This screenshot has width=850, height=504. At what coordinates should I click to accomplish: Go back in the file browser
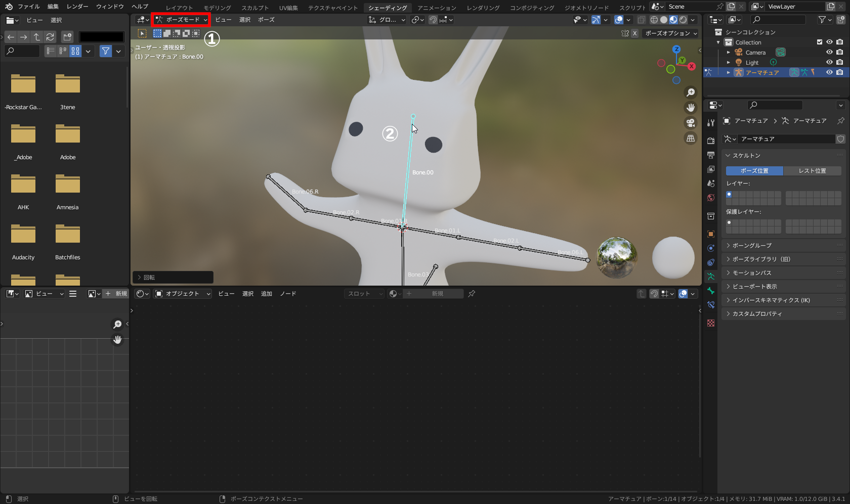pos(11,37)
